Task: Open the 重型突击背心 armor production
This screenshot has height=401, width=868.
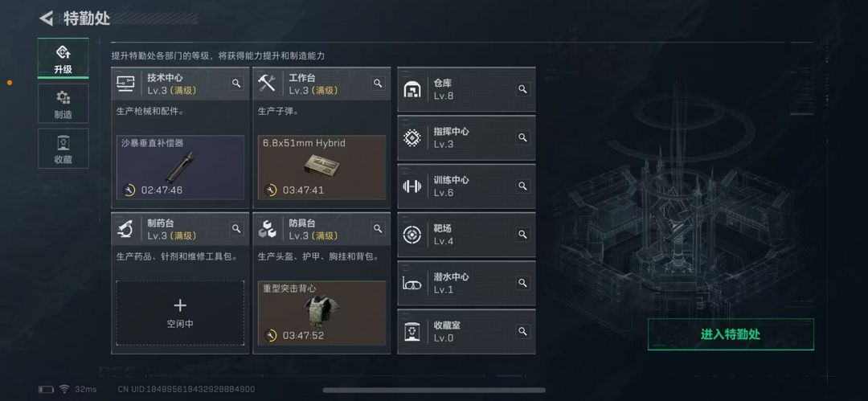Action: point(321,313)
